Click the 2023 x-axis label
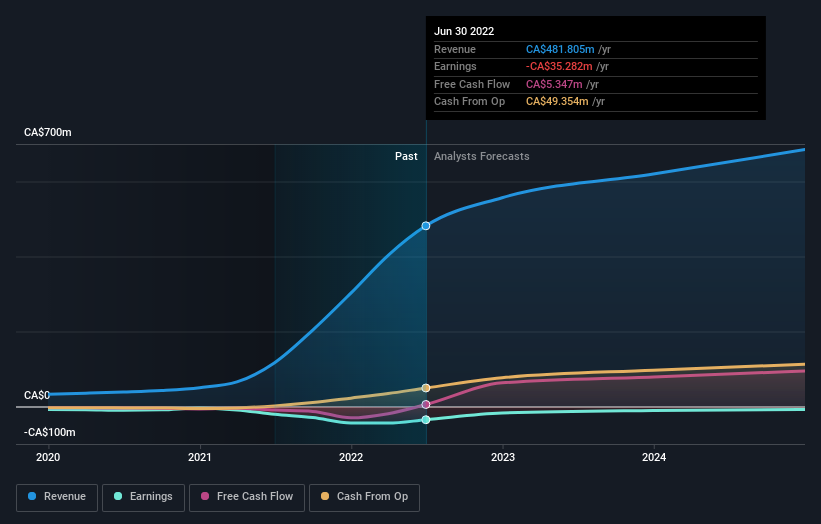This screenshot has height=524, width=821. pos(503,457)
